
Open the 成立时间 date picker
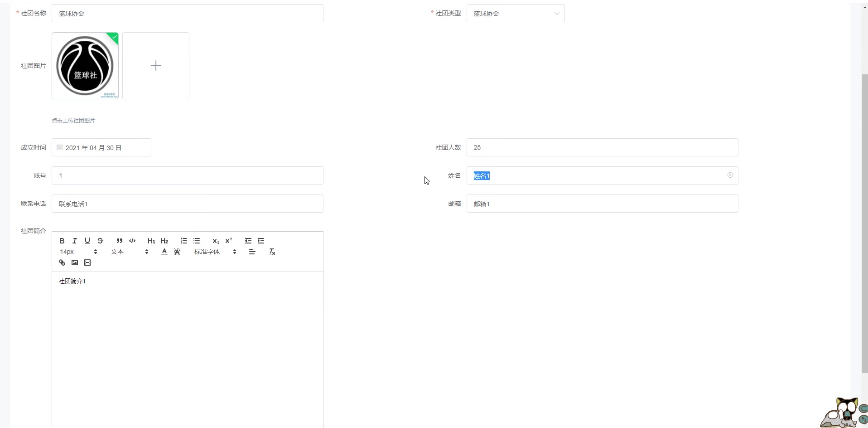click(x=101, y=147)
